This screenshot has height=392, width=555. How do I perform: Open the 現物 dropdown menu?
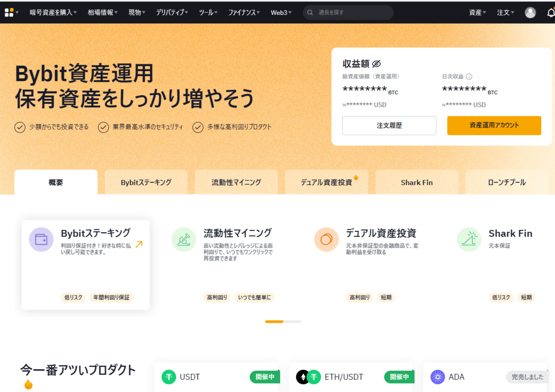tap(137, 12)
